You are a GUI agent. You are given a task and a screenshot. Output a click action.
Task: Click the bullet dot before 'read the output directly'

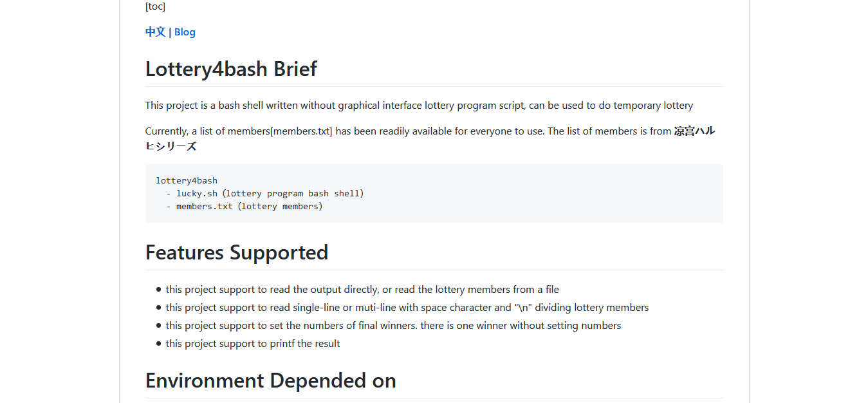coord(158,290)
